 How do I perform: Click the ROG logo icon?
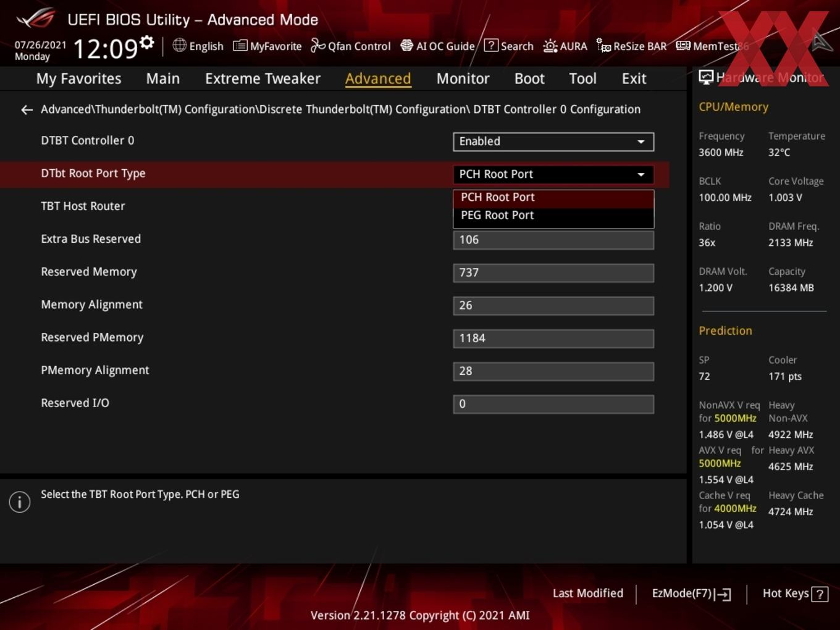point(36,19)
